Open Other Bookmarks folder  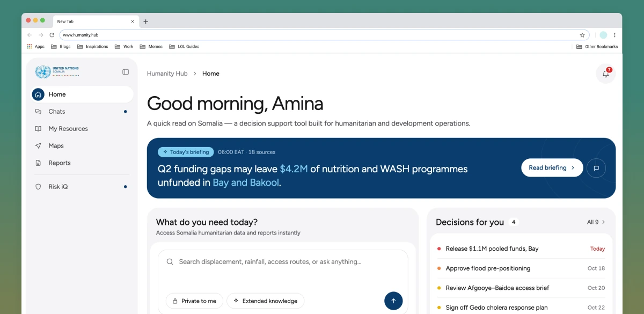[597, 47]
